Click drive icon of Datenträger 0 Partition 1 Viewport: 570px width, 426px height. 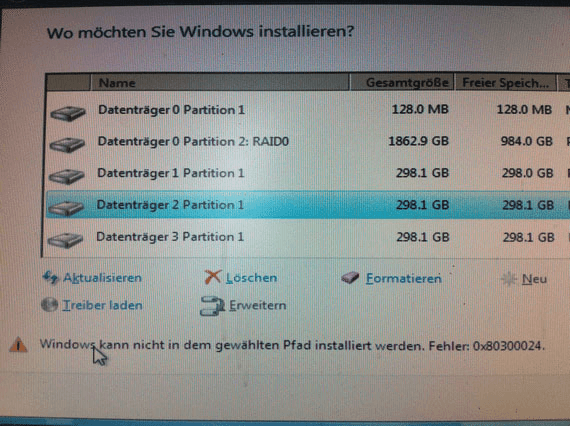tap(68, 113)
